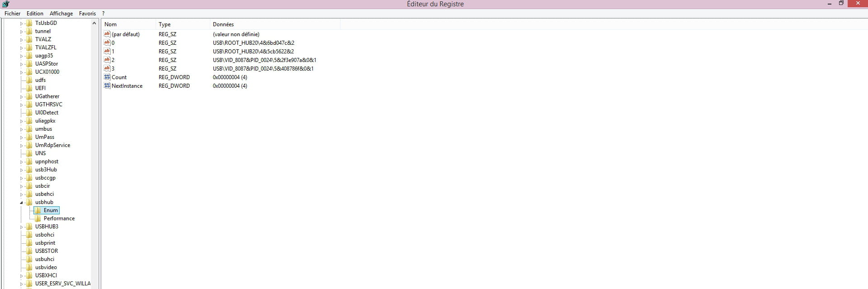The width and height of the screenshot is (868, 289).
Task: Collapse the usbhub key
Action: (21, 203)
